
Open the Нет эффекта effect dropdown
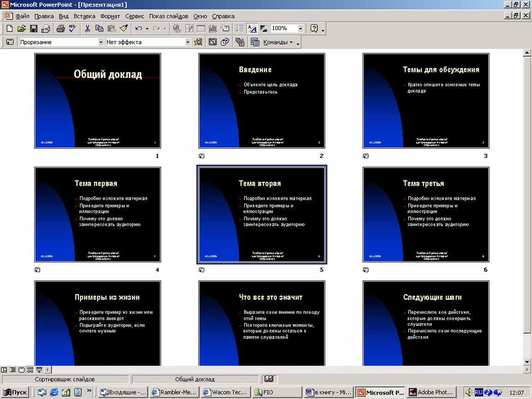[x=187, y=42]
